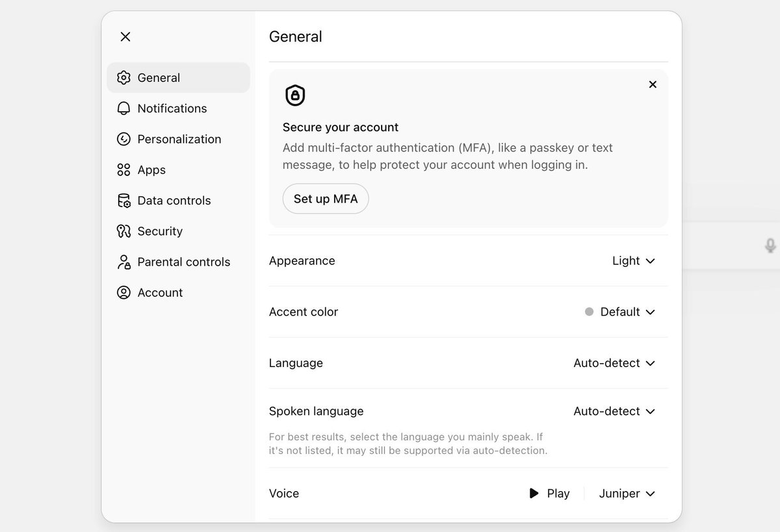Play the voice sample
The width and height of the screenshot is (780, 532).
point(549,494)
